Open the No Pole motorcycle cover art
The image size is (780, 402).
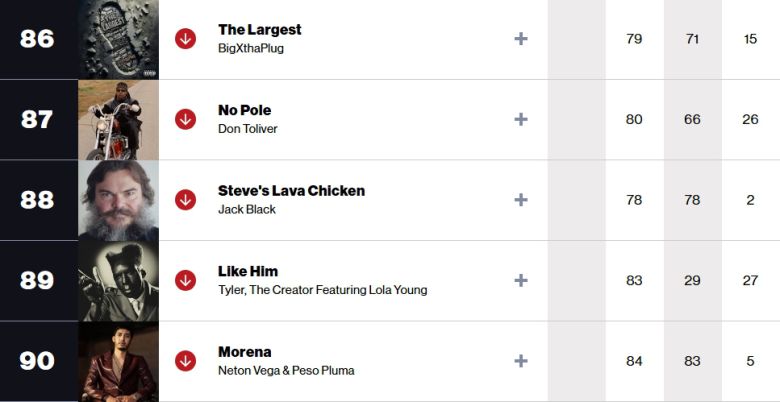coord(118,120)
